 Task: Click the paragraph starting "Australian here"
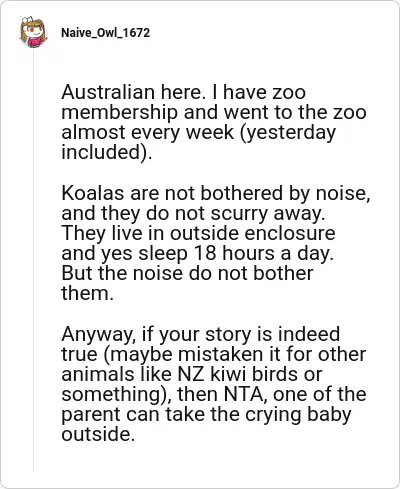(214, 122)
